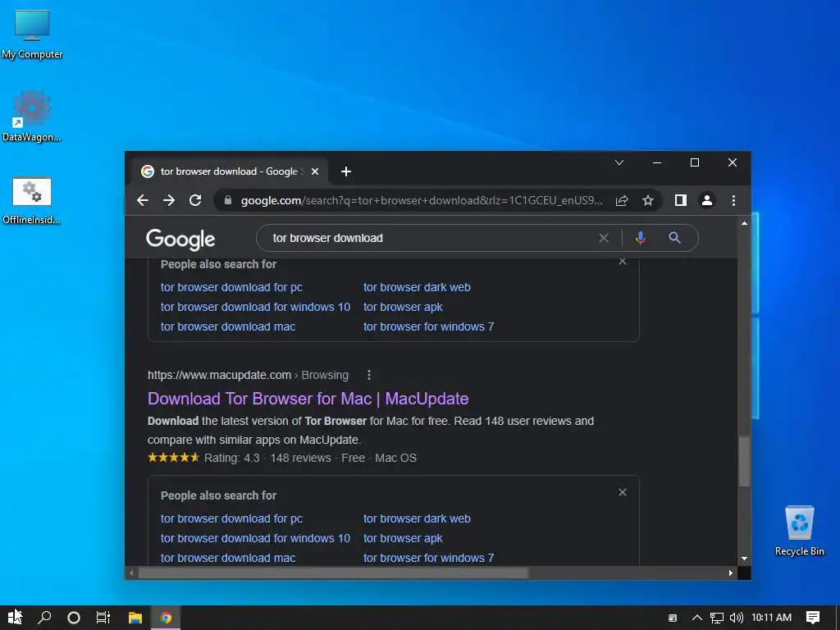Viewport: 840px width, 630px height.
Task: Go forward in Chrome browser history
Action: click(x=169, y=200)
